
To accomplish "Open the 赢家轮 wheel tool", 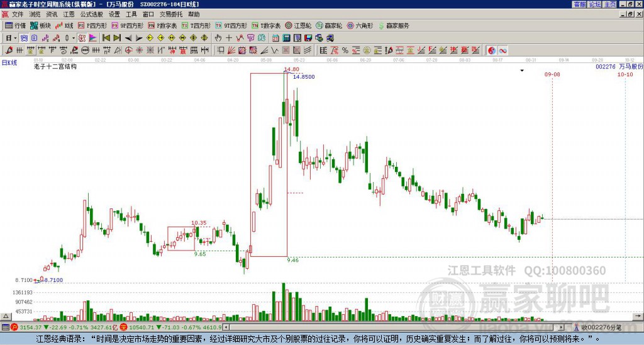I will [329, 25].
